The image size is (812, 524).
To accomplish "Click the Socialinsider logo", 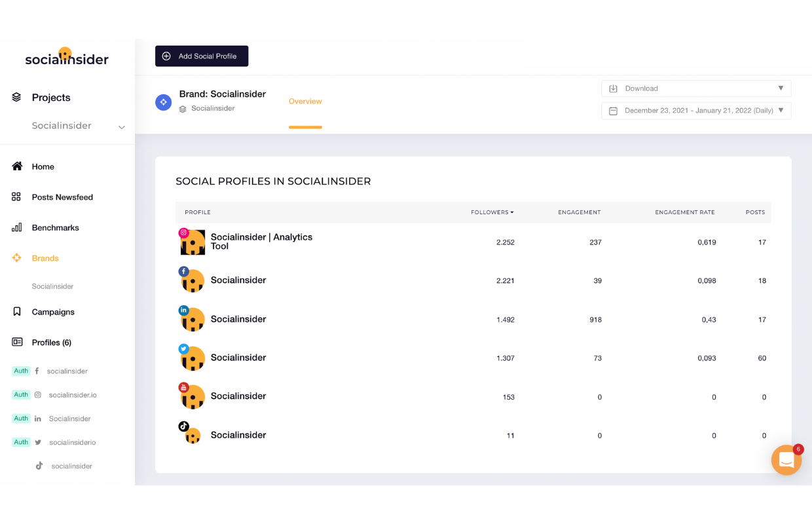I will 67,57.
